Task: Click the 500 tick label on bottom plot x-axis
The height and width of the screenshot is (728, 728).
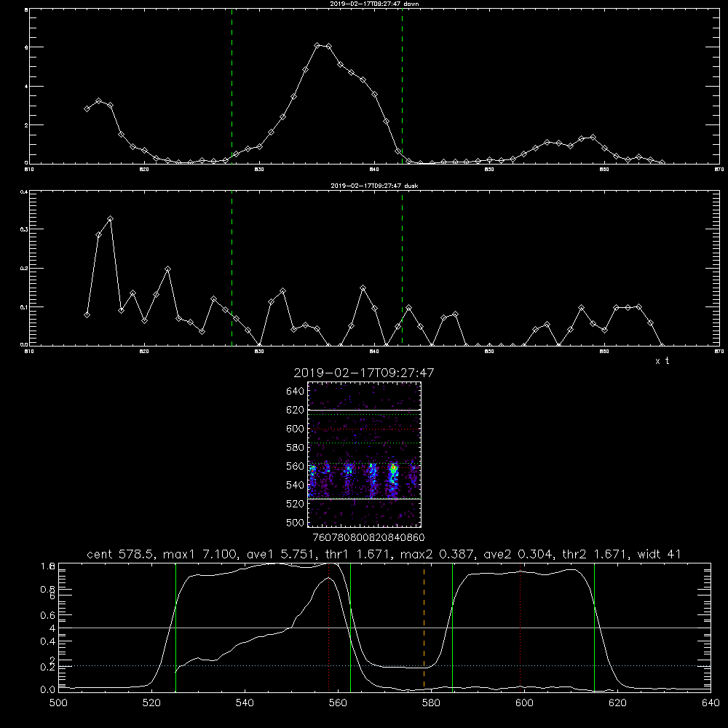Action: click(x=58, y=703)
